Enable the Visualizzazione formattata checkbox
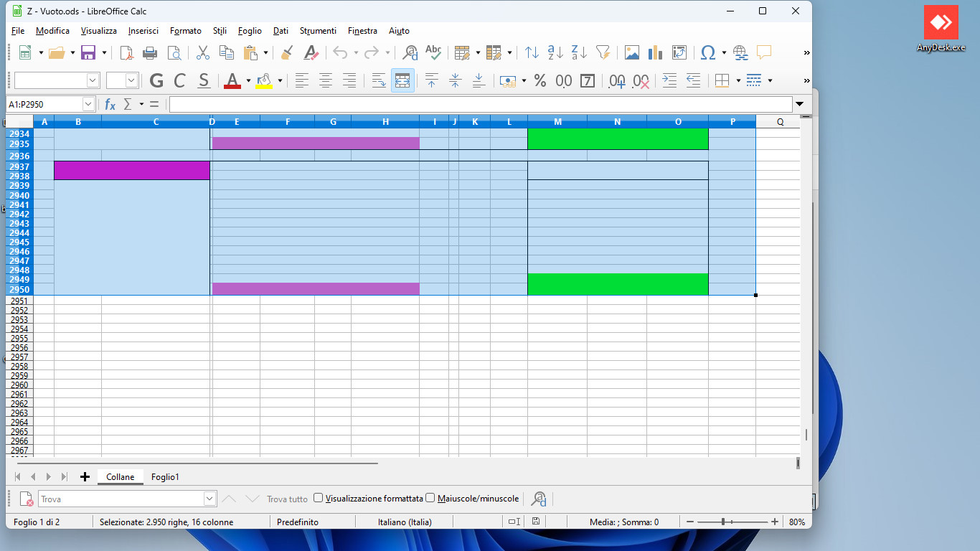 click(x=318, y=498)
